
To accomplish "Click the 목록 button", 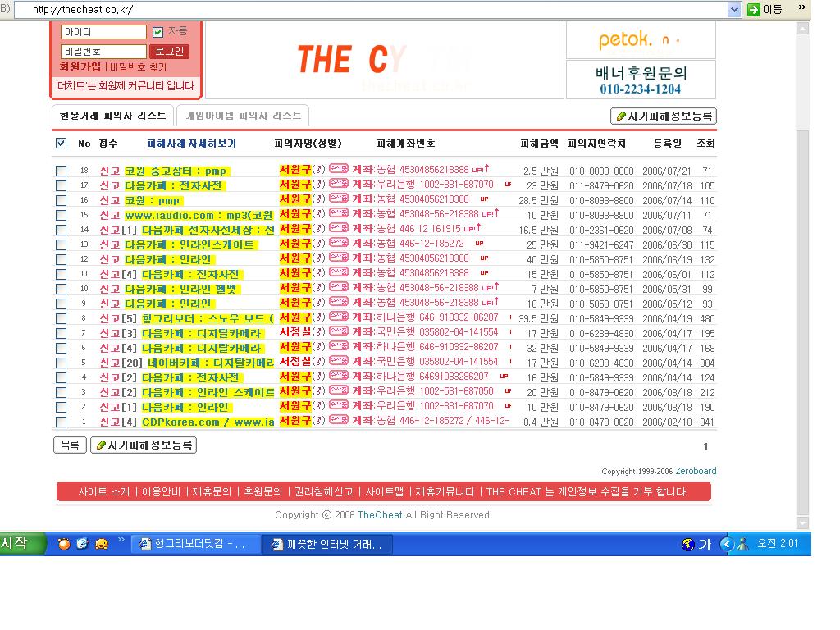I will pos(71,445).
